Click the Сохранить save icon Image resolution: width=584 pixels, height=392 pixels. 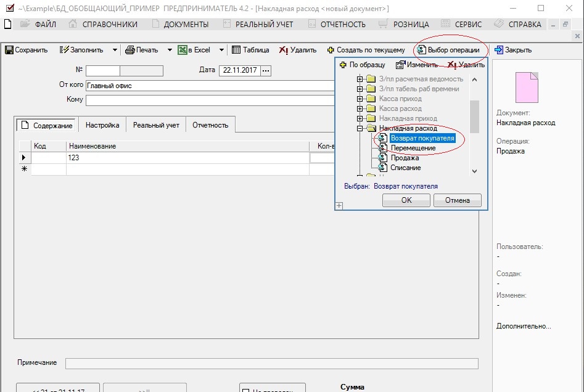(9, 50)
